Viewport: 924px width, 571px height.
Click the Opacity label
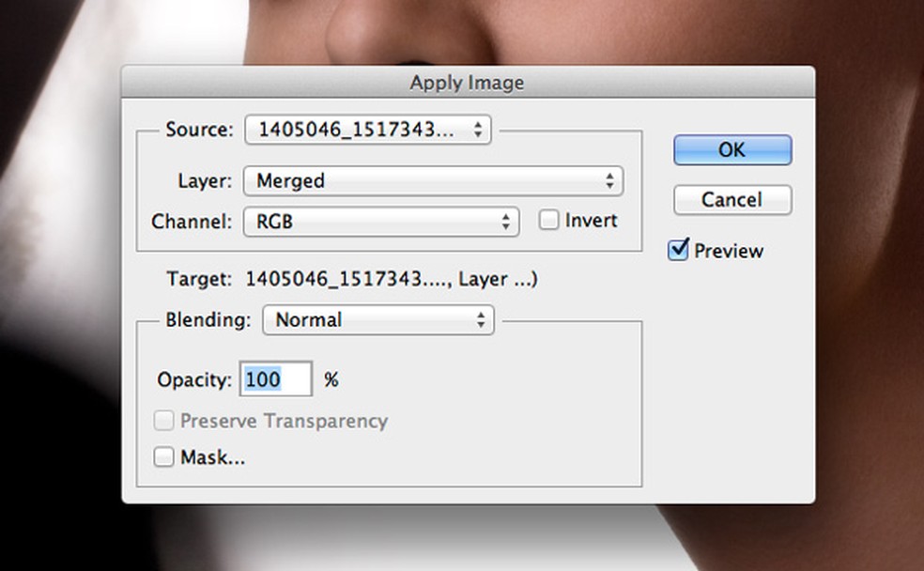point(194,380)
